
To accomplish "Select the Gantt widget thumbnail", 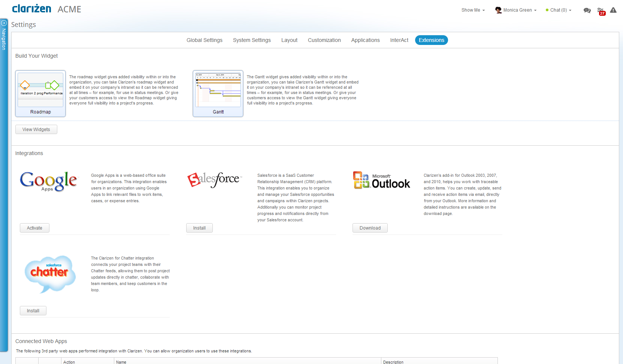I will (x=218, y=94).
